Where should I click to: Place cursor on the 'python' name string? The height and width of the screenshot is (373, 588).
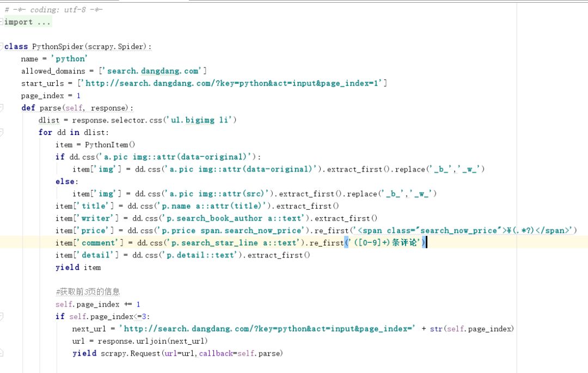69,59
